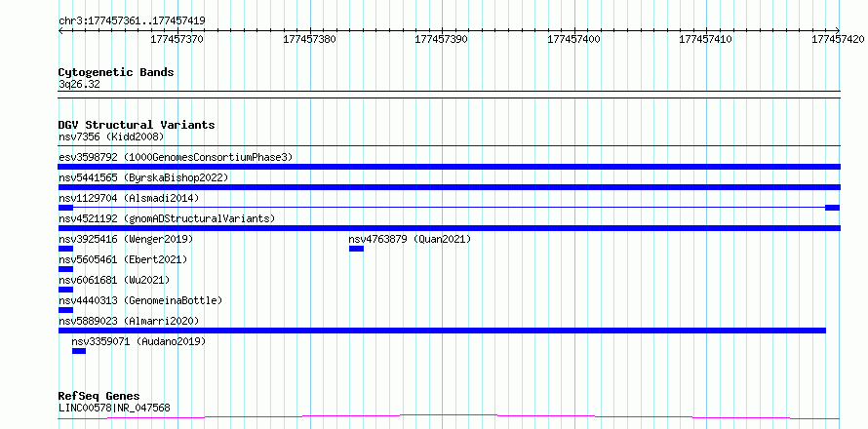Click the blue bar under nsv5889023
Viewport: 868px width, 429px height.
click(x=442, y=331)
